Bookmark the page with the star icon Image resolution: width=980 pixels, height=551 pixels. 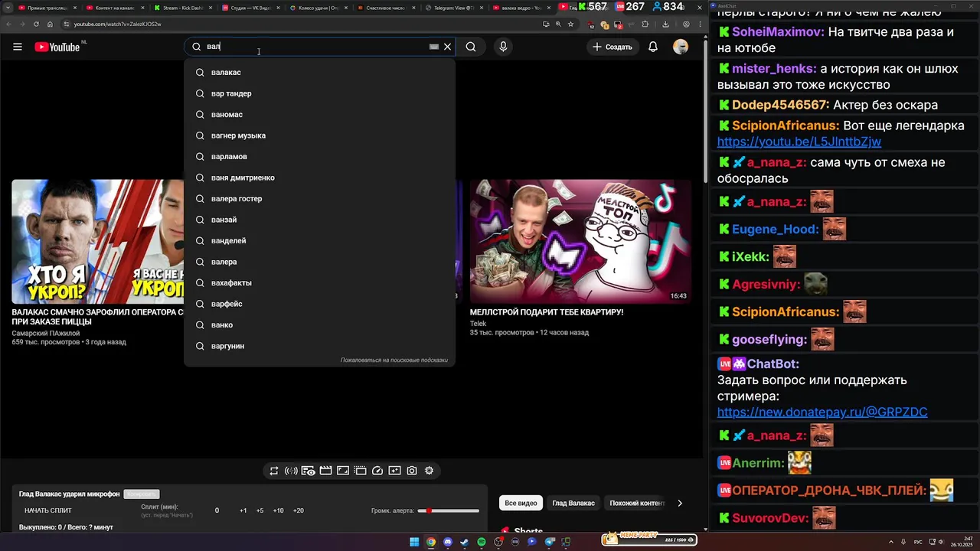(570, 24)
